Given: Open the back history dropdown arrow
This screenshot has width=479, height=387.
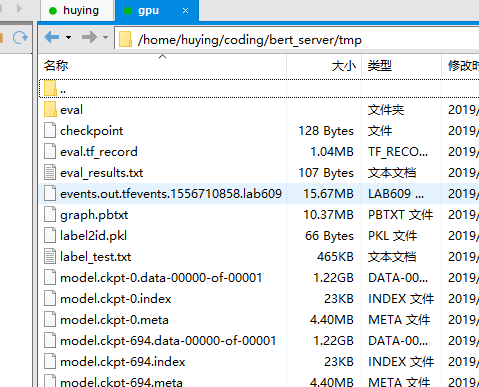Looking at the screenshot, I should coord(68,37).
